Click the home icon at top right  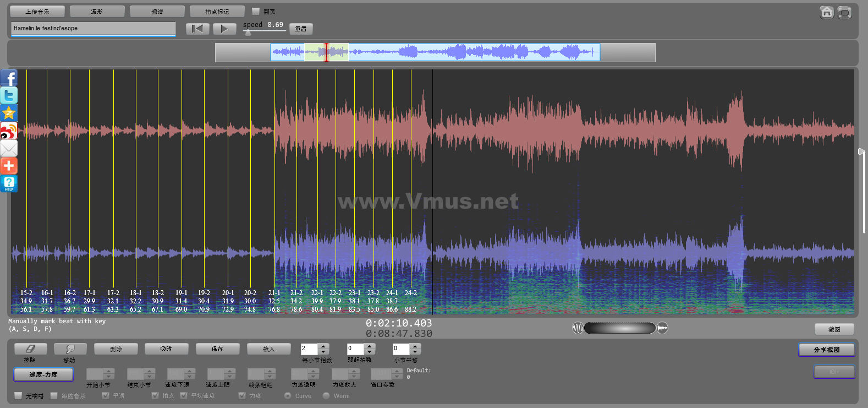(826, 12)
